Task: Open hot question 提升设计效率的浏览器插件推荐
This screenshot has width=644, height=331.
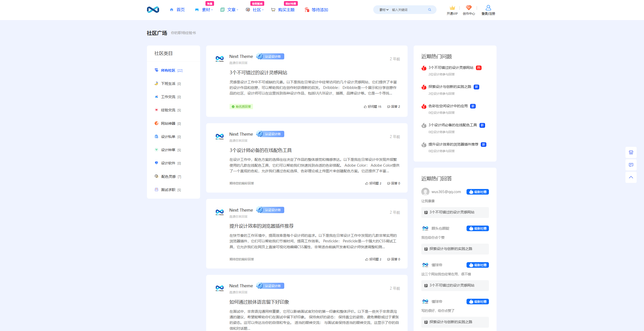Action: tap(453, 144)
